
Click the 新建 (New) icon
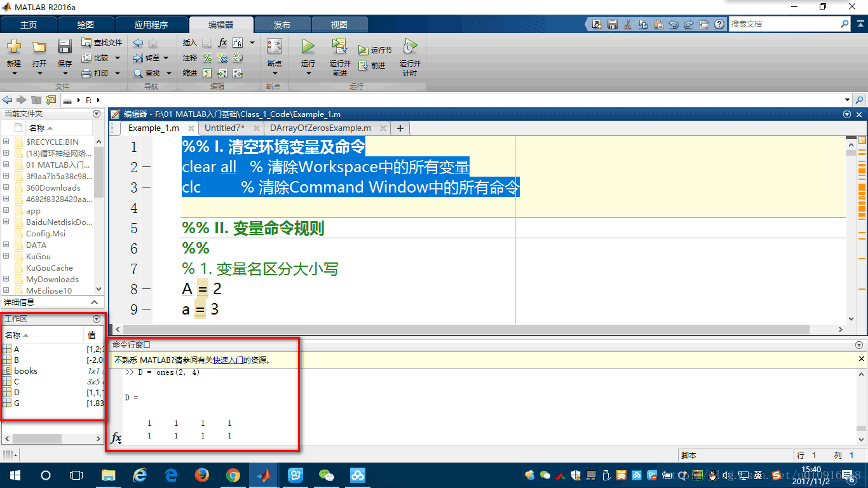[14, 46]
